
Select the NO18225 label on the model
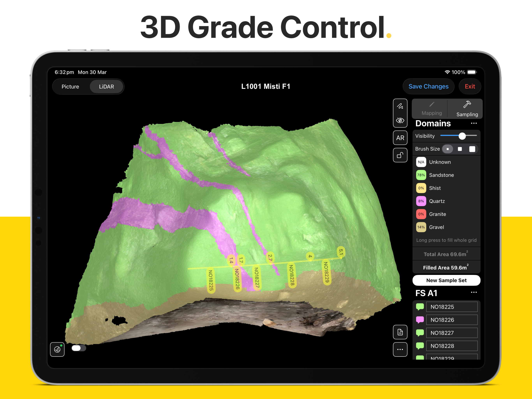pyautogui.click(x=211, y=280)
